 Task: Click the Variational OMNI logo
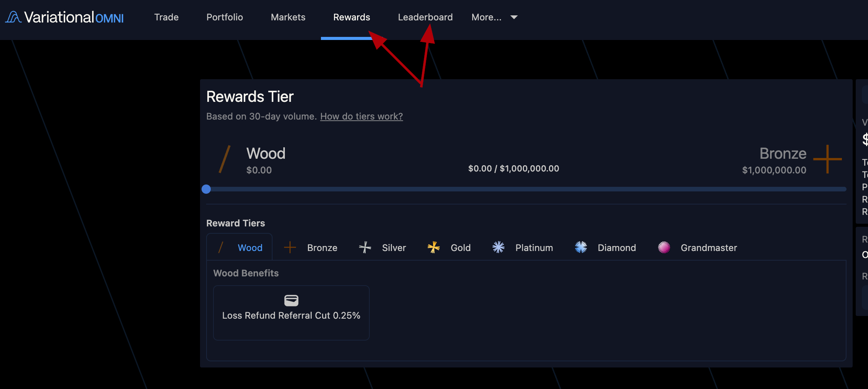(64, 17)
